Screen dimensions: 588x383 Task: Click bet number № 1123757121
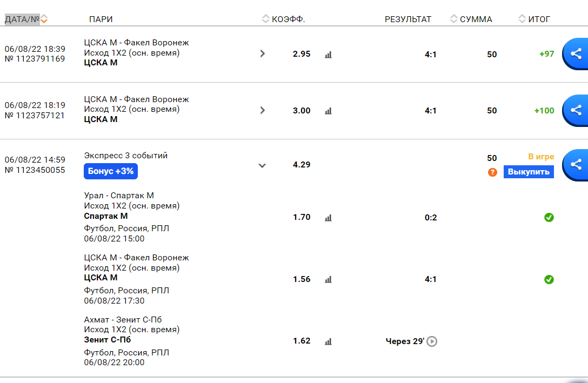click(x=35, y=116)
